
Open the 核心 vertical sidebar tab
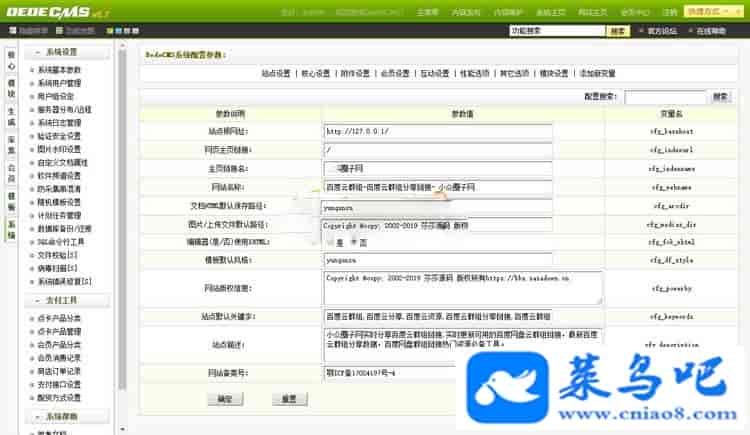pyautogui.click(x=11, y=58)
